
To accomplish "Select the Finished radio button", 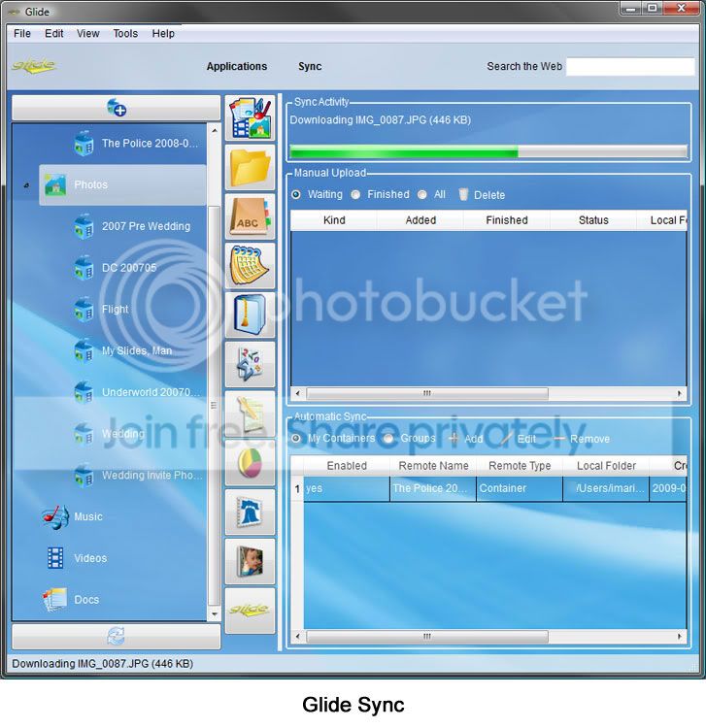I will (x=355, y=194).
